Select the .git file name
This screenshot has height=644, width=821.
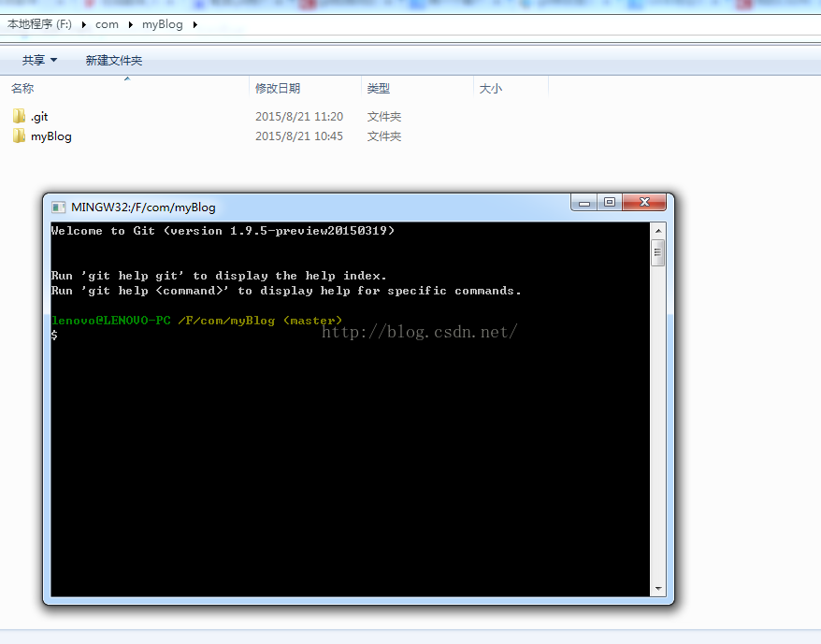pos(39,117)
